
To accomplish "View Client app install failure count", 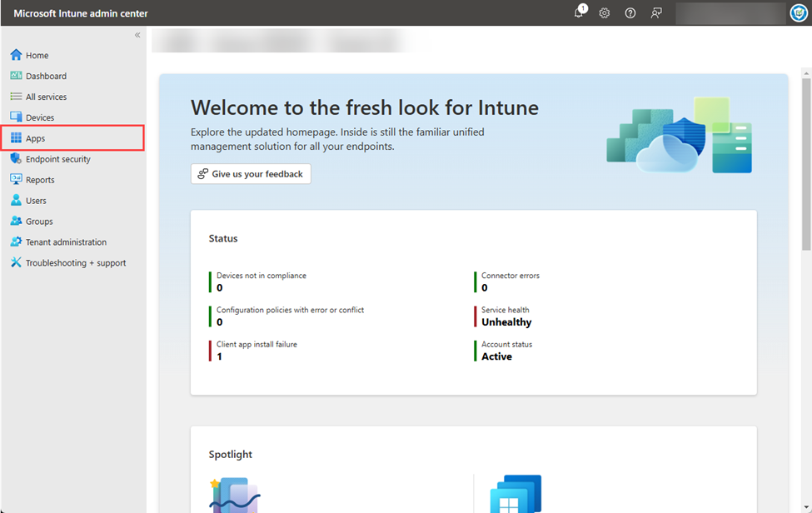I will 257,351.
